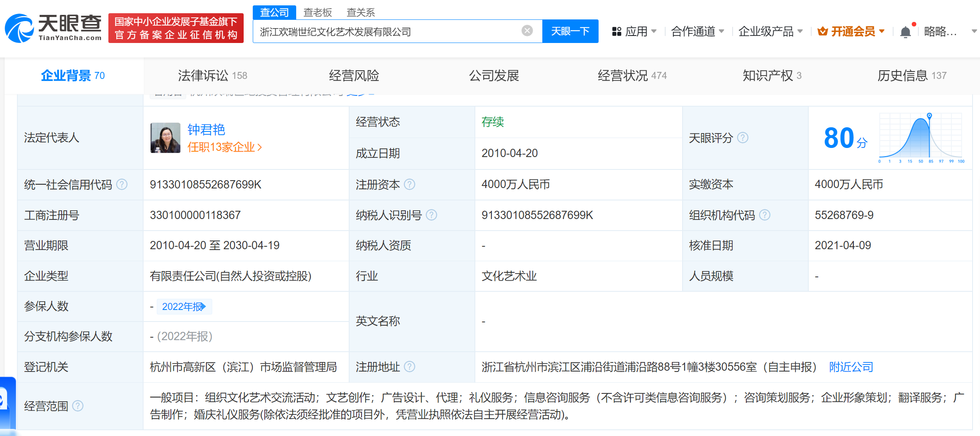This screenshot has height=436, width=980.
Task: Switch to the 知识产权 tab
Action: coord(772,76)
